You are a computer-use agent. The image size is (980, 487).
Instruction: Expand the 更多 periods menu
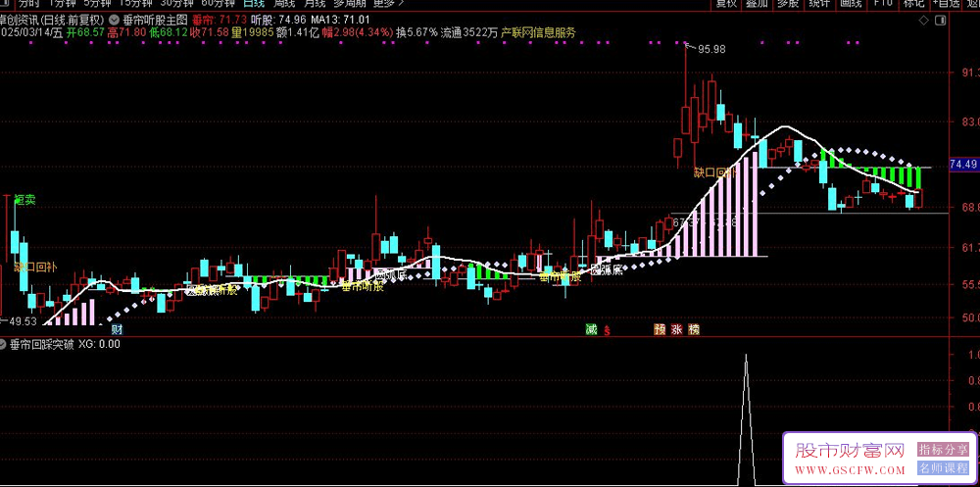389,3
